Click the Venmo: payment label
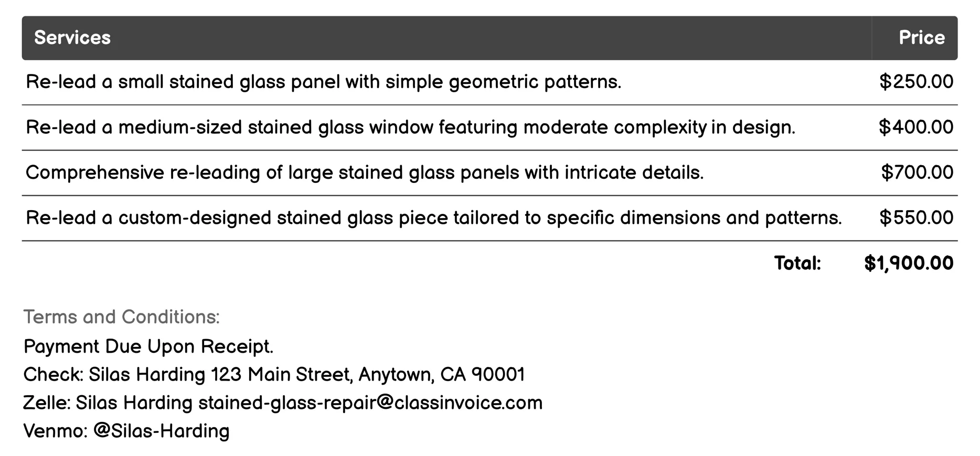 pos(56,431)
